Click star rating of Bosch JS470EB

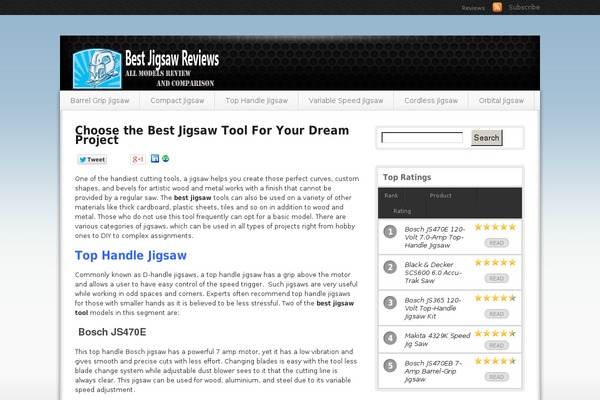(x=496, y=361)
